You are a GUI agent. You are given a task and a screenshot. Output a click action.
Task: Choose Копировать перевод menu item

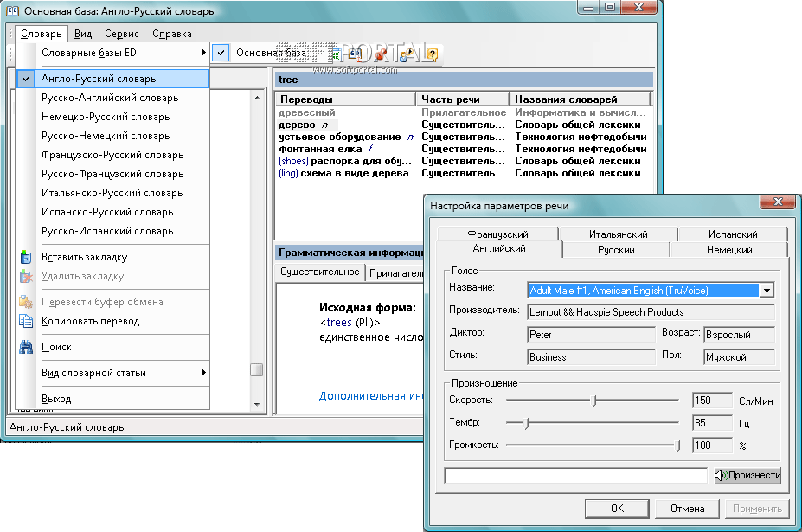pos(112,321)
